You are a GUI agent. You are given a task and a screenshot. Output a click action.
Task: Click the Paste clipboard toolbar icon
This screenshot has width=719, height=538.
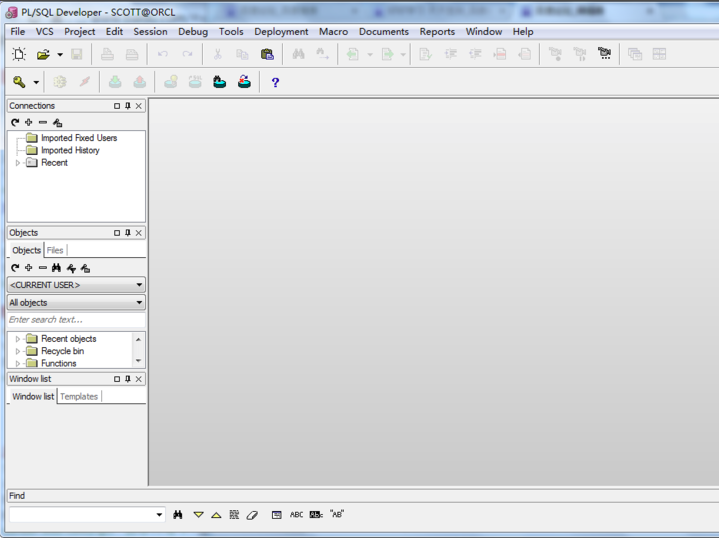point(267,54)
